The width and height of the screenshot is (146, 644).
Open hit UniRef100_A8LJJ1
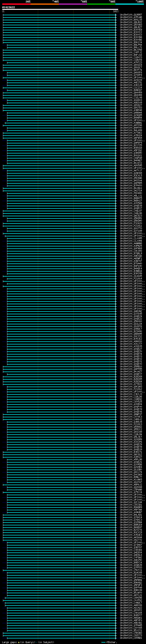pos(131,196)
